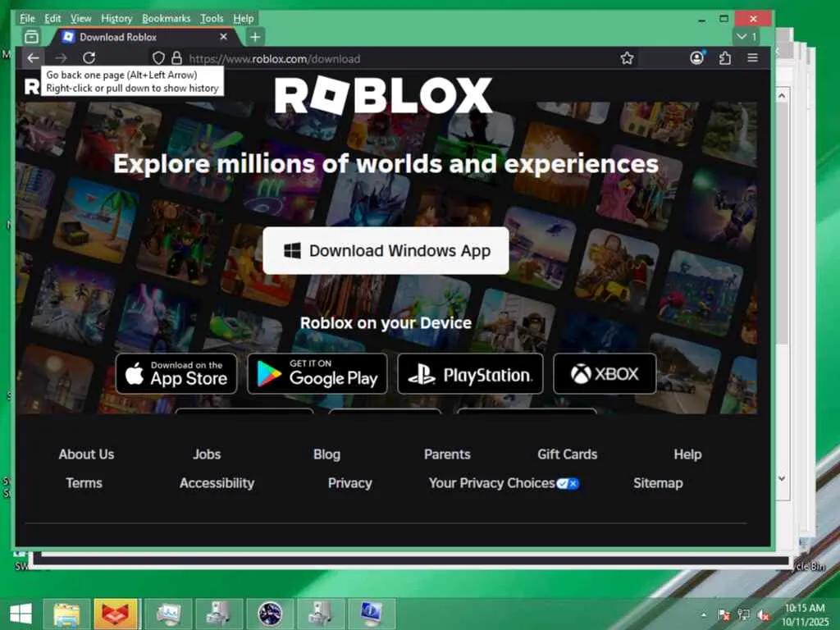The height and width of the screenshot is (630, 840).
Task: Open the Edit menu
Action: click(52, 19)
